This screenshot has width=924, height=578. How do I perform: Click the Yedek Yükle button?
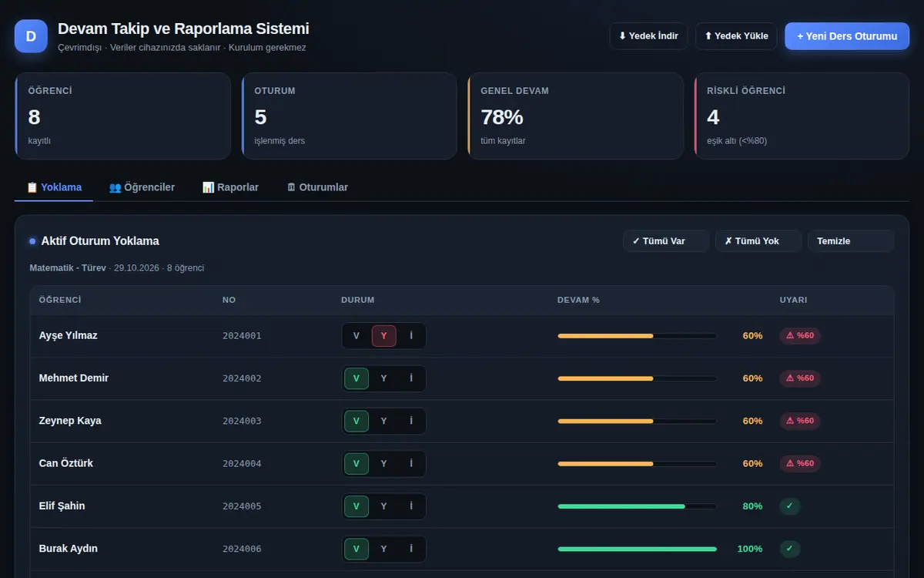coord(736,36)
